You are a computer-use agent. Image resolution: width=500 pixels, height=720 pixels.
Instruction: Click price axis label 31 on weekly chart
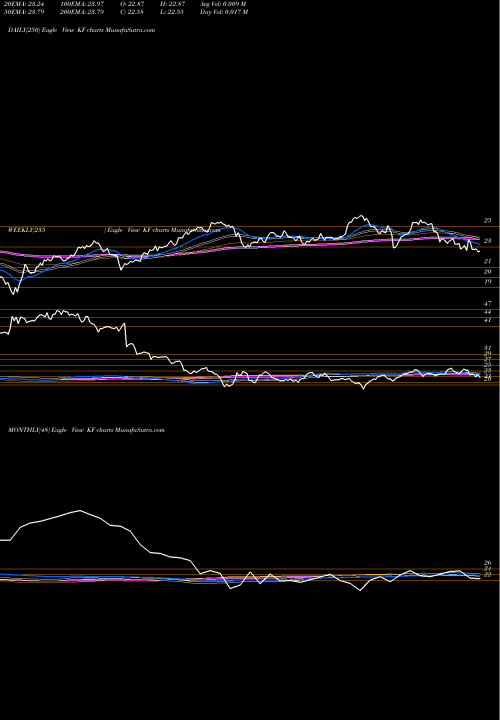coord(488,348)
